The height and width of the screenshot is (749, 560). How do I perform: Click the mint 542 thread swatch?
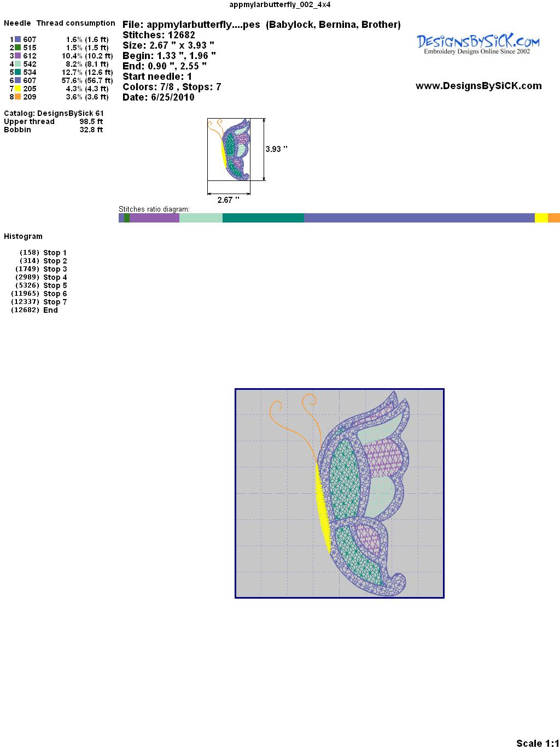[18, 64]
